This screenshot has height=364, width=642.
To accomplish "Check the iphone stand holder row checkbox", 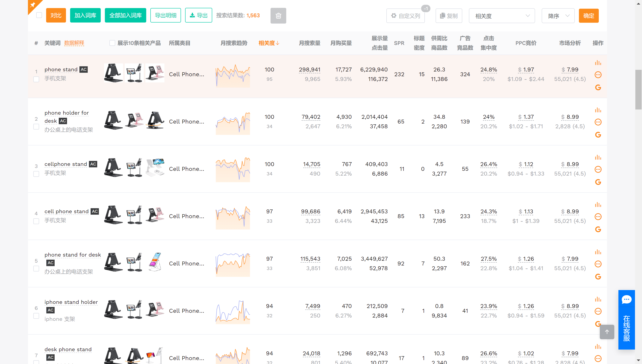I will click(36, 316).
